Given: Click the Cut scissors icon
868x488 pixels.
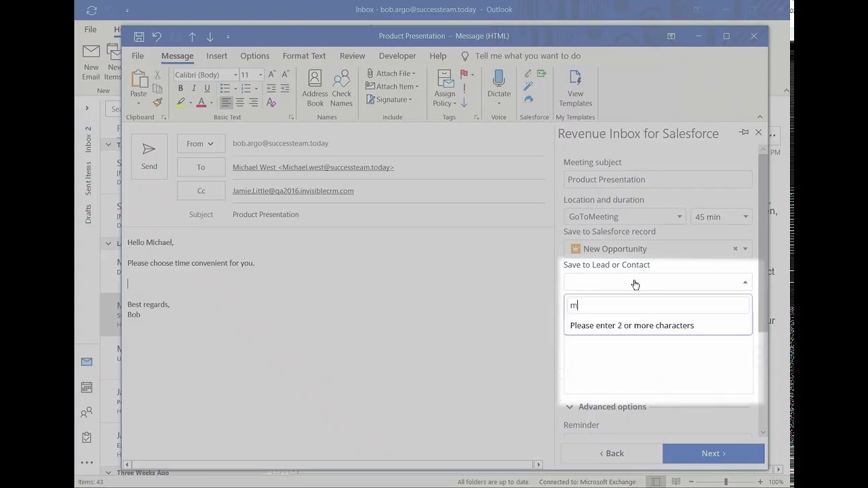Looking at the screenshot, I should [x=157, y=75].
